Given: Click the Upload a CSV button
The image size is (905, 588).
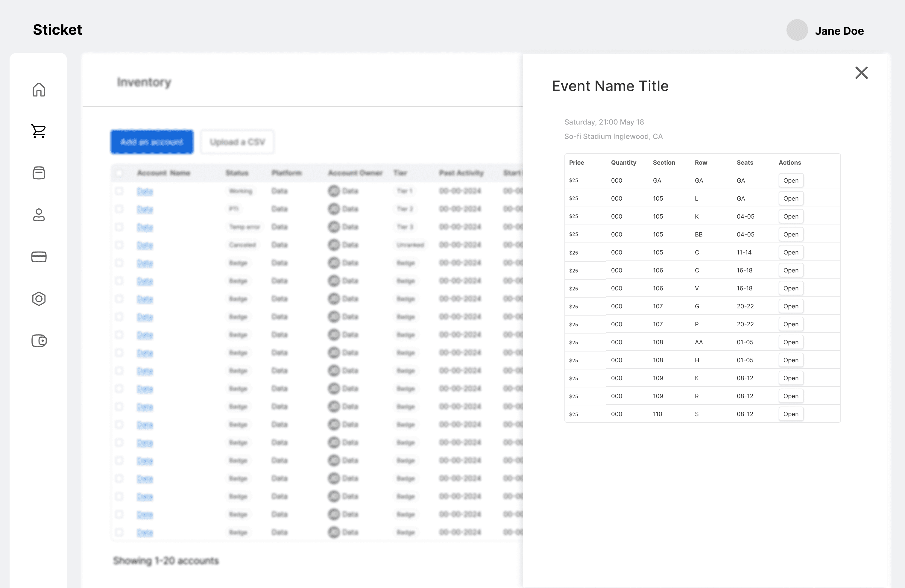Looking at the screenshot, I should coord(237,142).
